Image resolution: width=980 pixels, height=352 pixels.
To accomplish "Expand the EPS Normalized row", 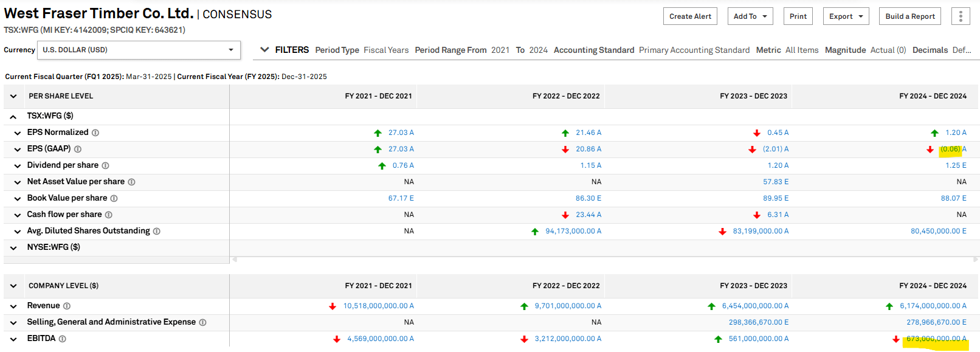I will [x=18, y=133].
